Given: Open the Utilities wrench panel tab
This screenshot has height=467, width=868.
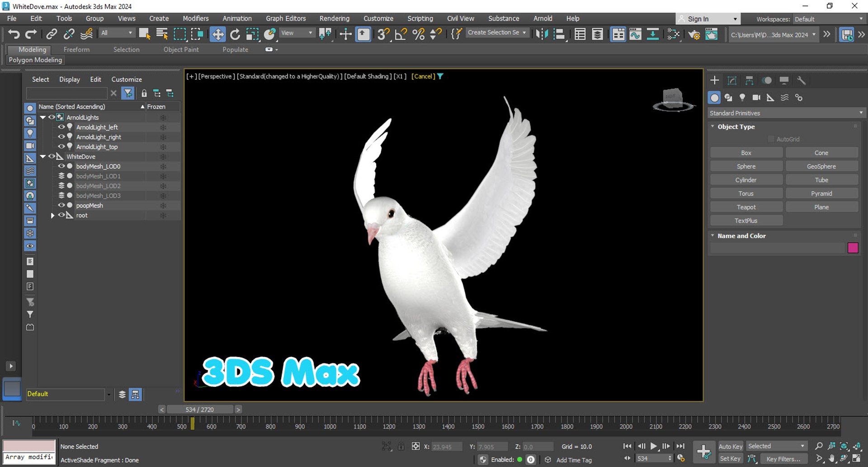Looking at the screenshot, I should [x=801, y=81].
